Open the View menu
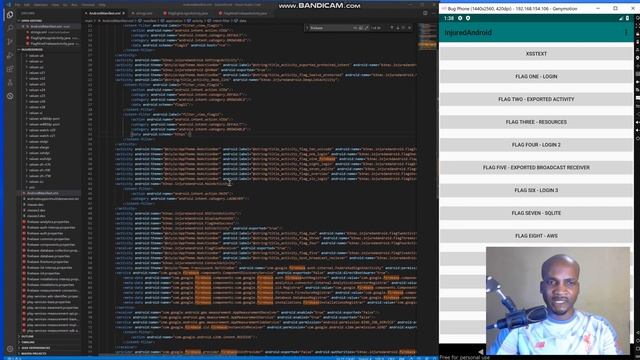This screenshot has width=640, height=360. click(x=55, y=5)
